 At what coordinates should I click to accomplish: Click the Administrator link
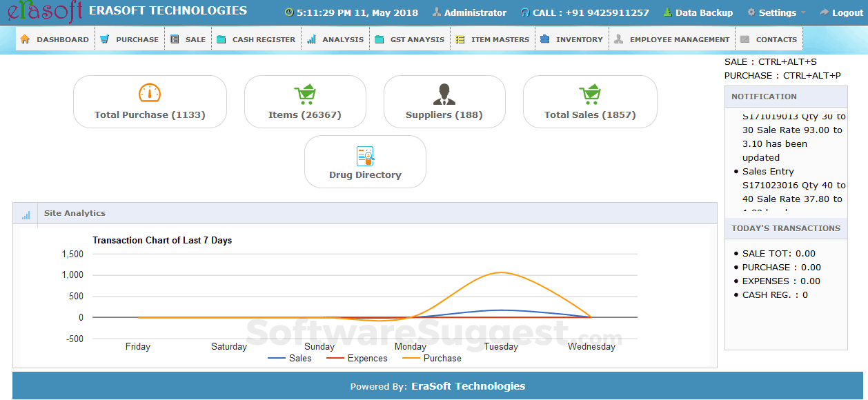[475, 12]
